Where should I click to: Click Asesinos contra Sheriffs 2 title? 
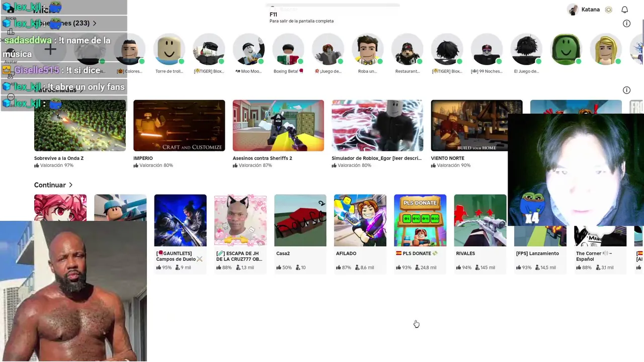point(262,158)
